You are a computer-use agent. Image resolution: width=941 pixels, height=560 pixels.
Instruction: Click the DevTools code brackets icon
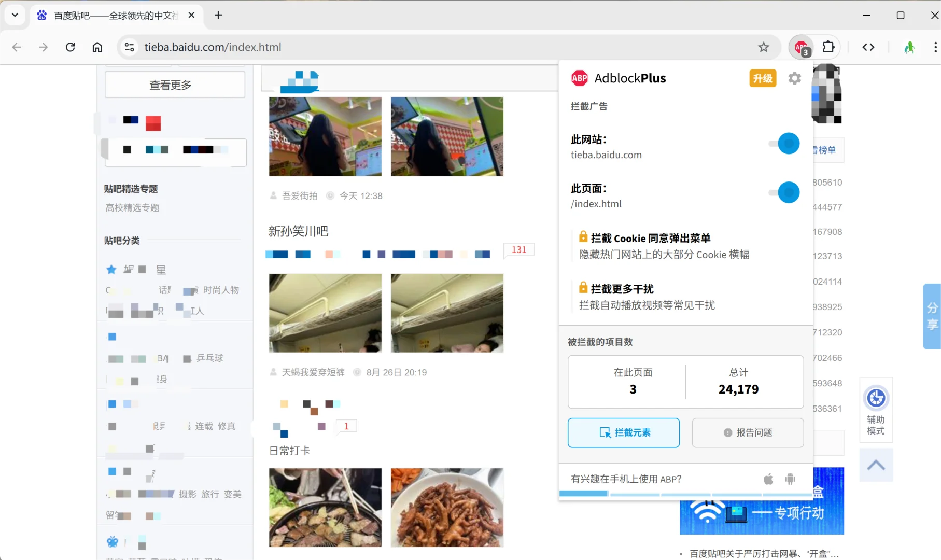pyautogui.click(x=869, y=47)
